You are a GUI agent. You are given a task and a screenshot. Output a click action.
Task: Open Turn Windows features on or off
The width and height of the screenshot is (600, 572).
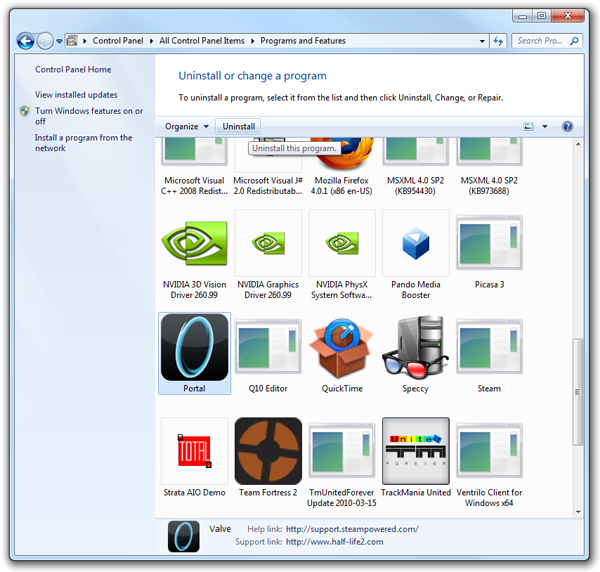click(x=89, y=116)
